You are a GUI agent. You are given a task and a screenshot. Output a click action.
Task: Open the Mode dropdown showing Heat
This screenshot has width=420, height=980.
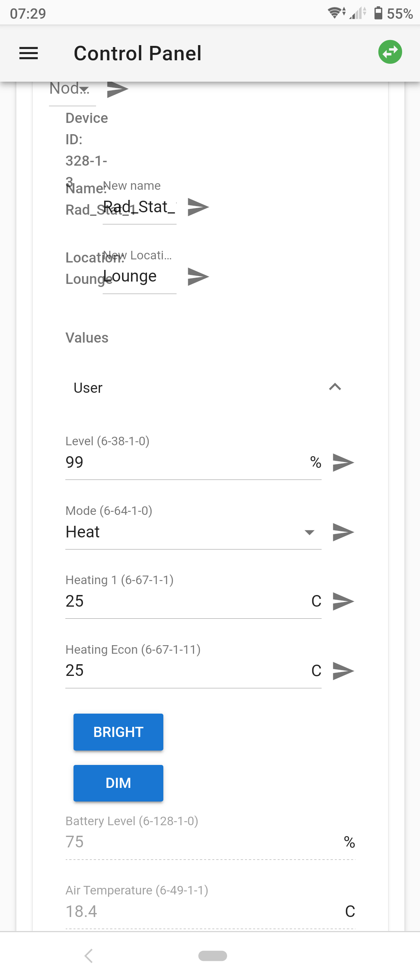point(309,532)
